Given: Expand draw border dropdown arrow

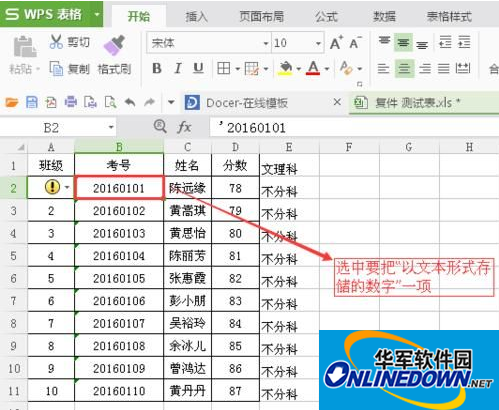Looking at the screenshot, I should 266,69.
